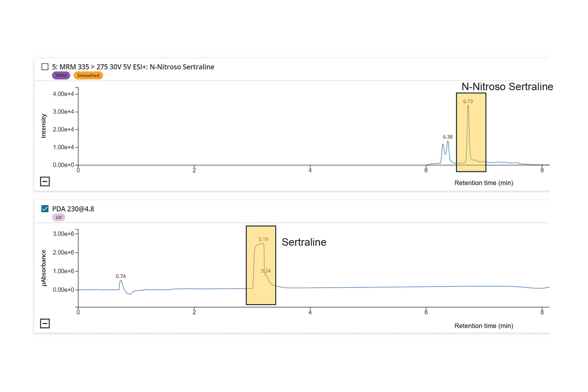The height and width of the screenshot is (392, 588).
Task: Click the Sertraline annotation label
Action: (304, 242)
